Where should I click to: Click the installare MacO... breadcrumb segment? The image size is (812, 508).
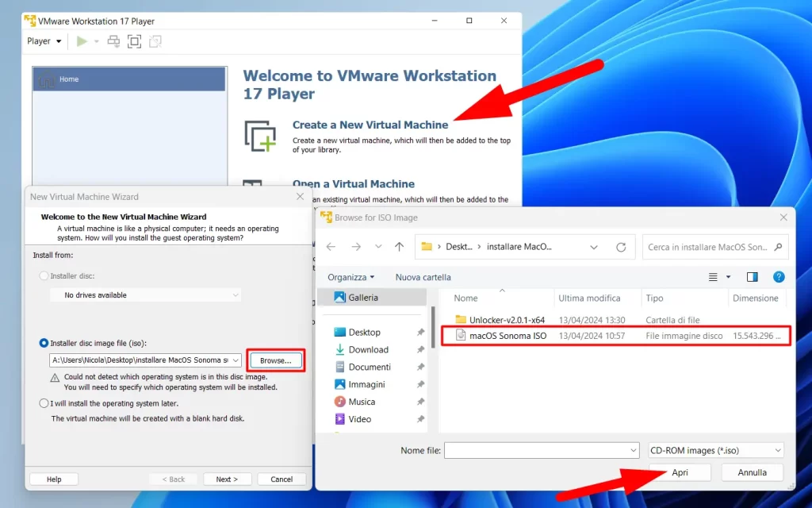click(x=519, y=248)
